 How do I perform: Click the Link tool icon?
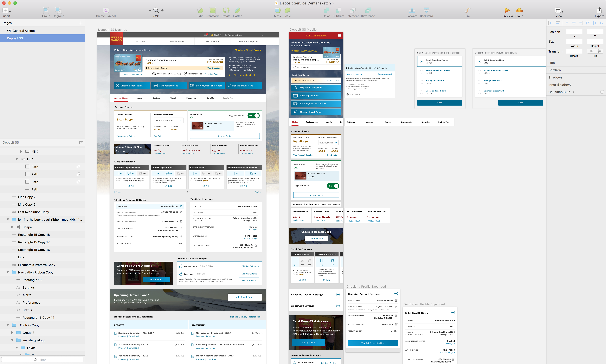point(467,11)
